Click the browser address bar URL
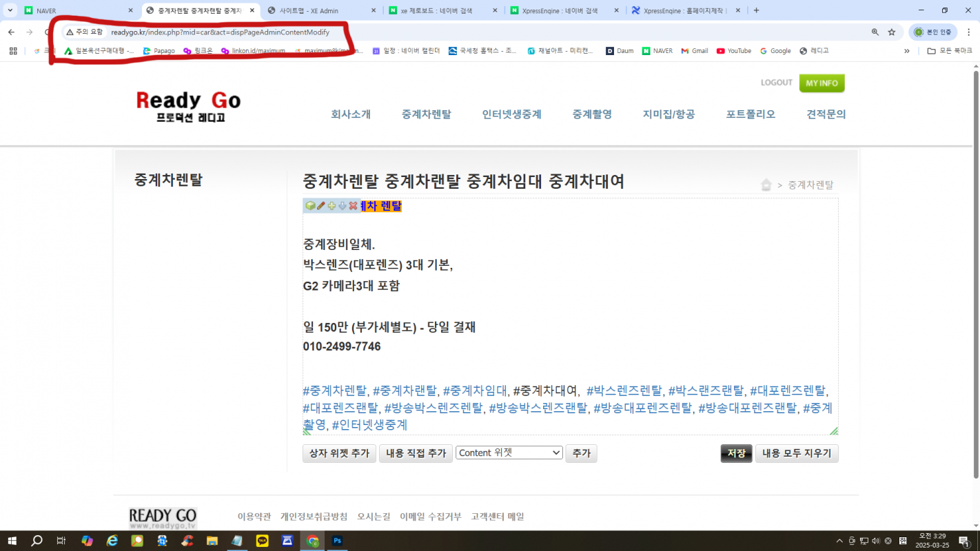The image size is (980, 551). (x=220, y=32)
